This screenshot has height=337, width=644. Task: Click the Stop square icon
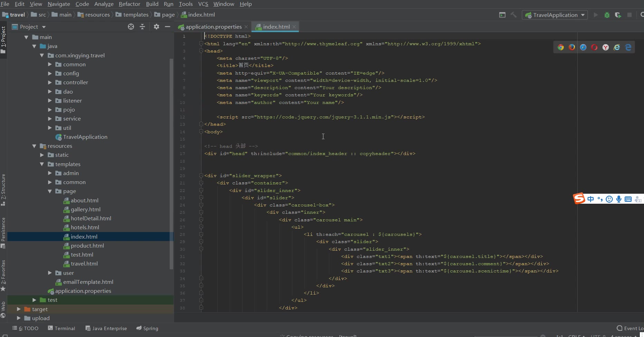tap(629, 15)
